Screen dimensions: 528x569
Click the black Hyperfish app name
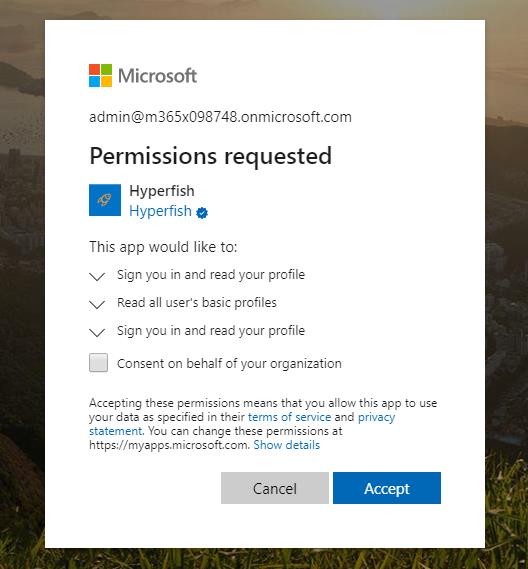pyautogui.click(x=162, y=191)
